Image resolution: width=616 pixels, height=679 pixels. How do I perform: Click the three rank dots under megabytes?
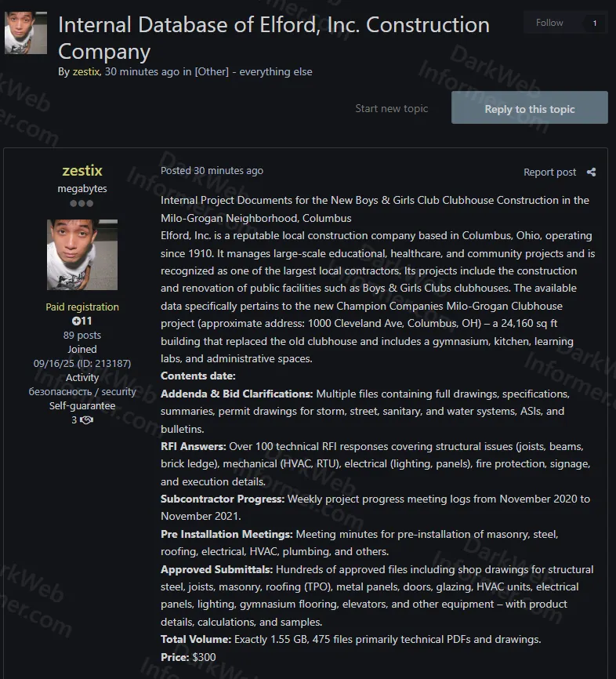82,204
